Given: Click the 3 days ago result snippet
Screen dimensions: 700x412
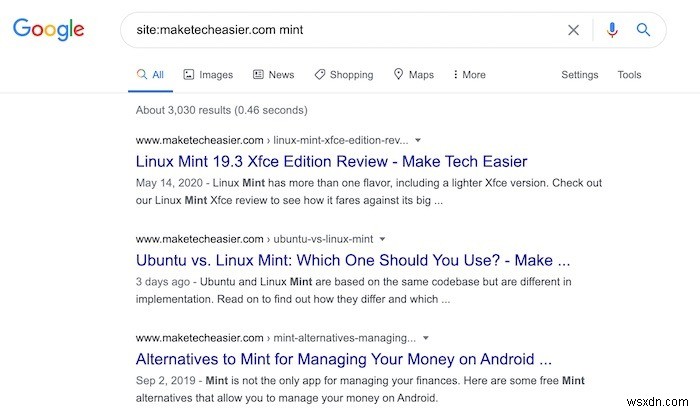Looking at the screenshot, I should tap(354, 290).
